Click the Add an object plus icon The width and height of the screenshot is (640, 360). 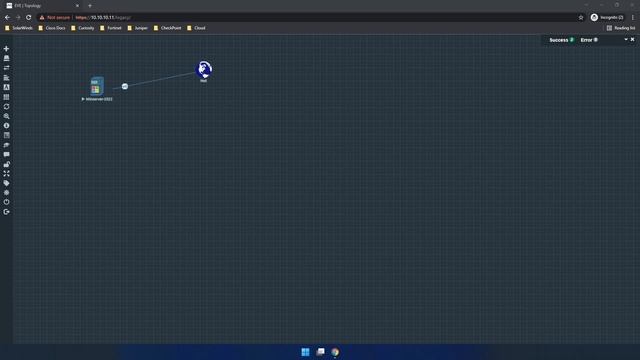click(x=6, y=49)
